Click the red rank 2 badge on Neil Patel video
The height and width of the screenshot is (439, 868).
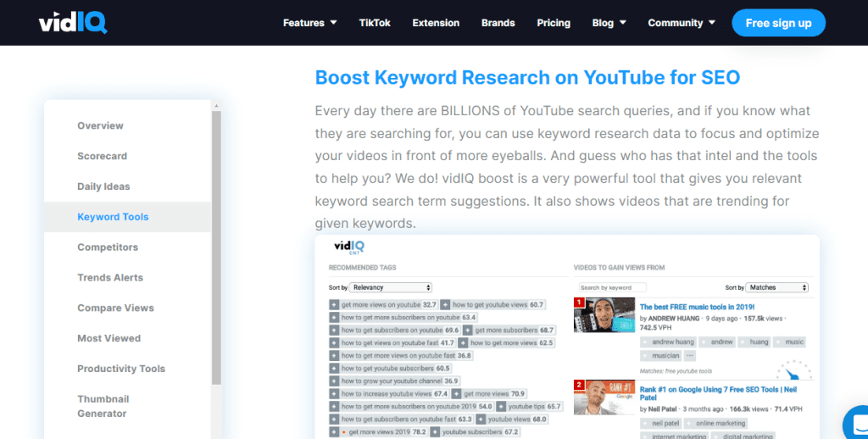point(579,385)
